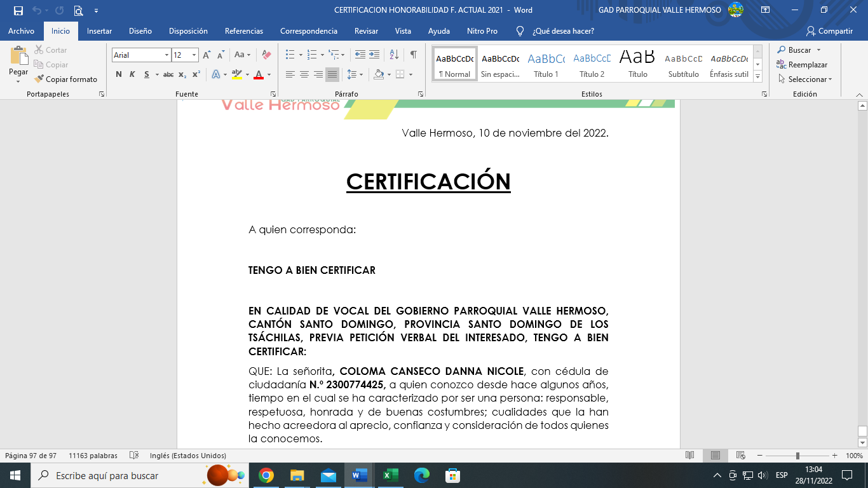Expand the Seleccionar dropdown in Edición
The width and height of the screenshot is (868, 488).
tap(808, 79)
